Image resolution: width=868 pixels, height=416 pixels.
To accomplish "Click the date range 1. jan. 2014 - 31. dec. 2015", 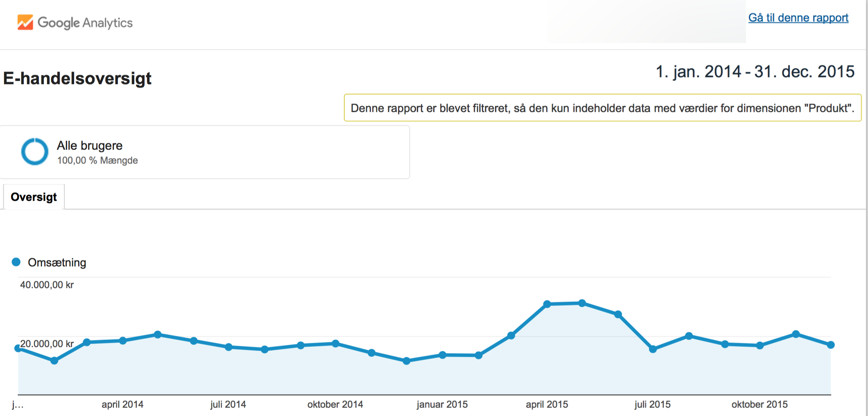I will [755, 72].
